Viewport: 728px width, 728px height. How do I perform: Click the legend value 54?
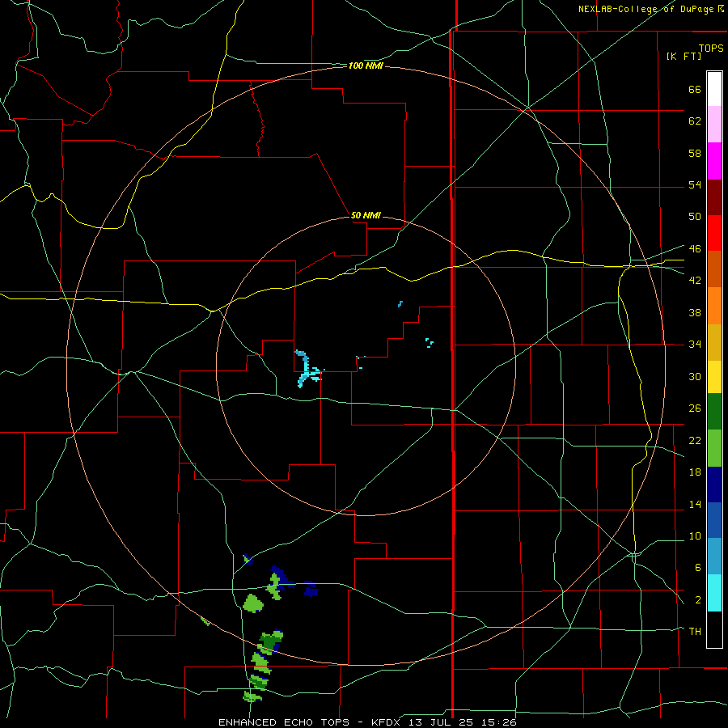tap(695, 184)
